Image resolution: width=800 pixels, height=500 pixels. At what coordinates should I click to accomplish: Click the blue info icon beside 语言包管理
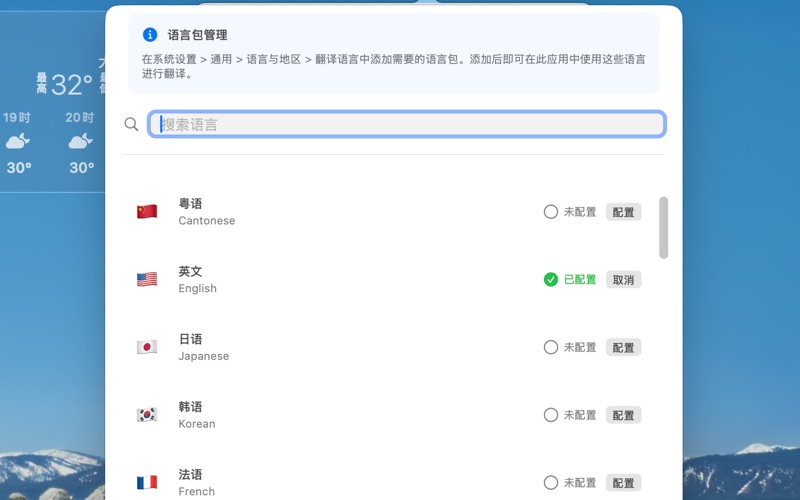(150, 35)
